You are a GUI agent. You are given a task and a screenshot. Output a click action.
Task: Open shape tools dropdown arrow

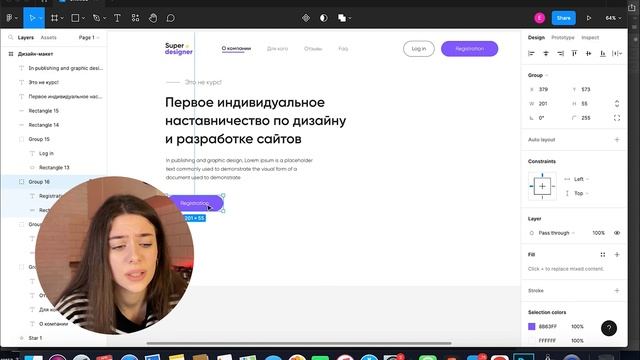(83, 18)
